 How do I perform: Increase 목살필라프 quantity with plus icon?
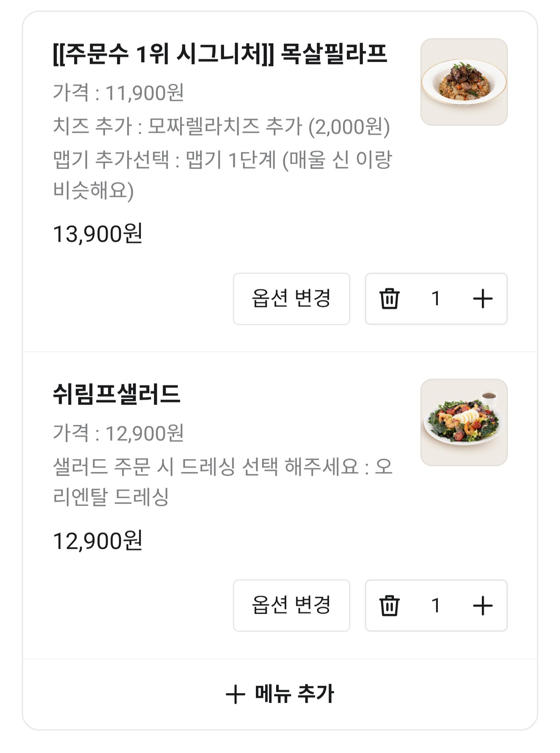coord(483,299)
